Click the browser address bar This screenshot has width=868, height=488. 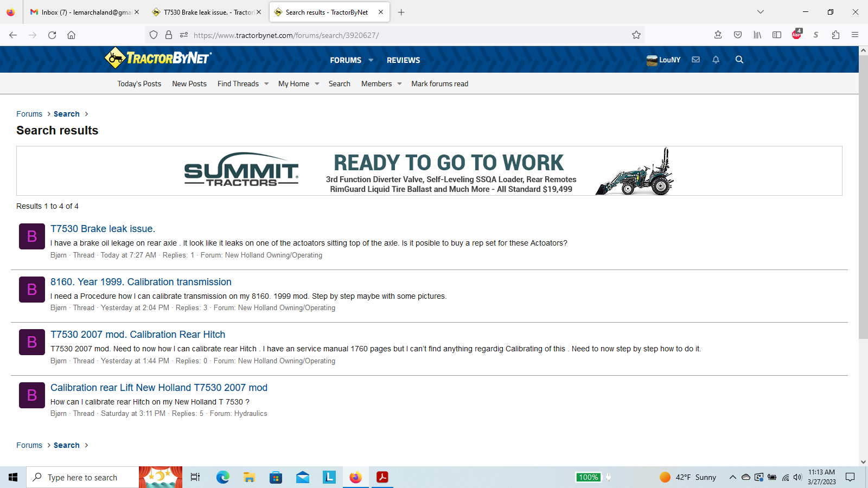point(407,35)
